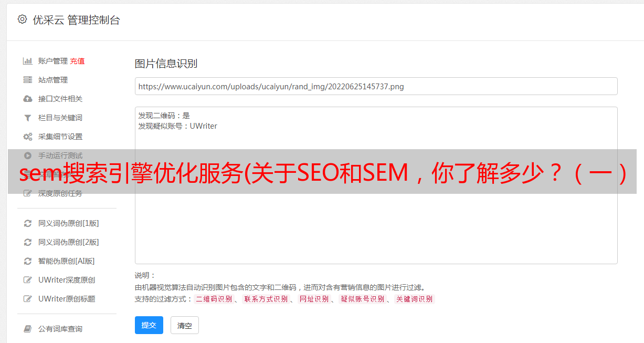Screen dimensions: 644x343
Task: Click inside the recognition result text area
Action: [x=376, y=185]
